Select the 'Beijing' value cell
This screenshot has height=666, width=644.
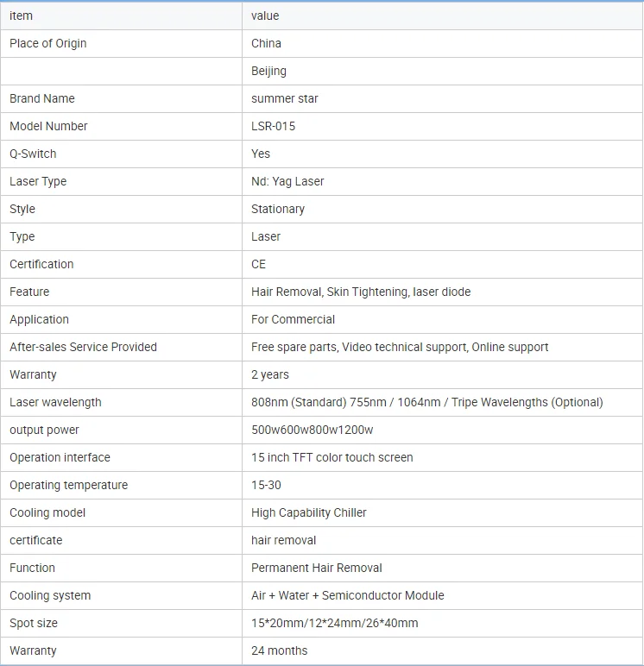tap(269, 71)
